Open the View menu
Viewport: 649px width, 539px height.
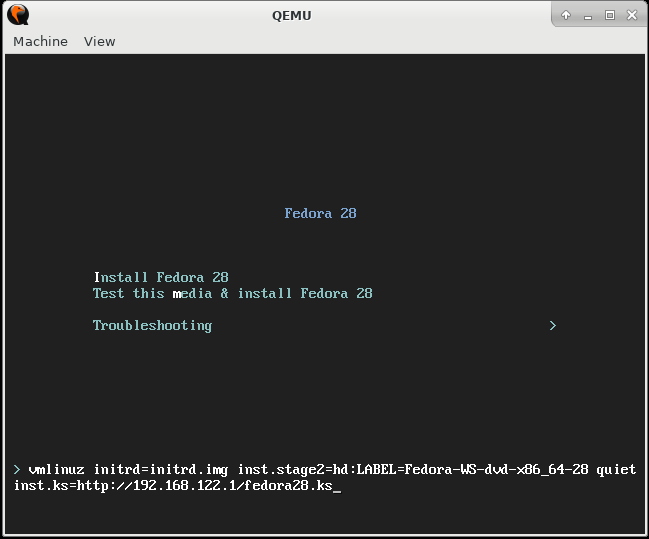(99, 41)
